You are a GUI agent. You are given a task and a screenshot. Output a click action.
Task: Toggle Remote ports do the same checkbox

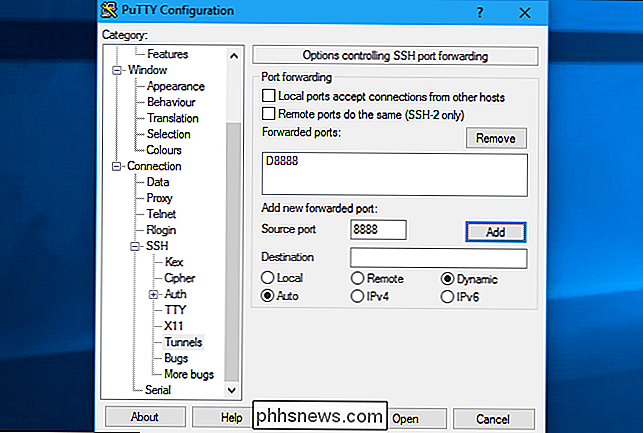(x=268, y=114)
